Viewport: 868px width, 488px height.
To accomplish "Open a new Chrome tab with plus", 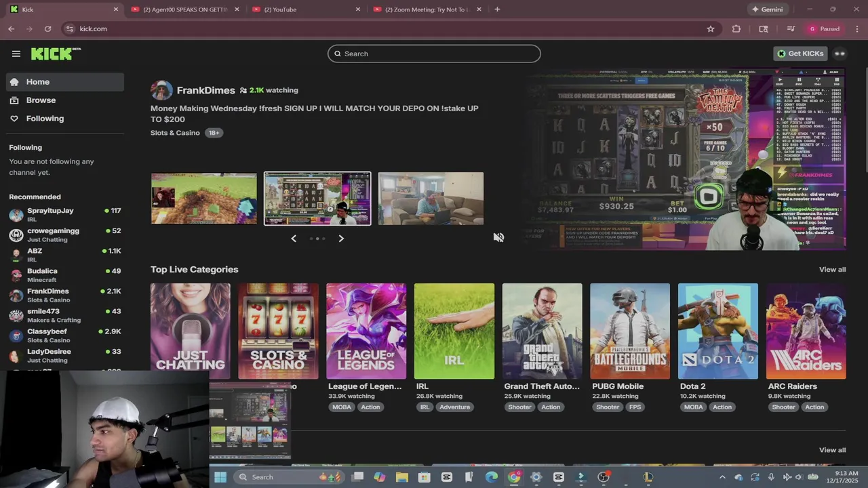I will (x=497, y=9).
